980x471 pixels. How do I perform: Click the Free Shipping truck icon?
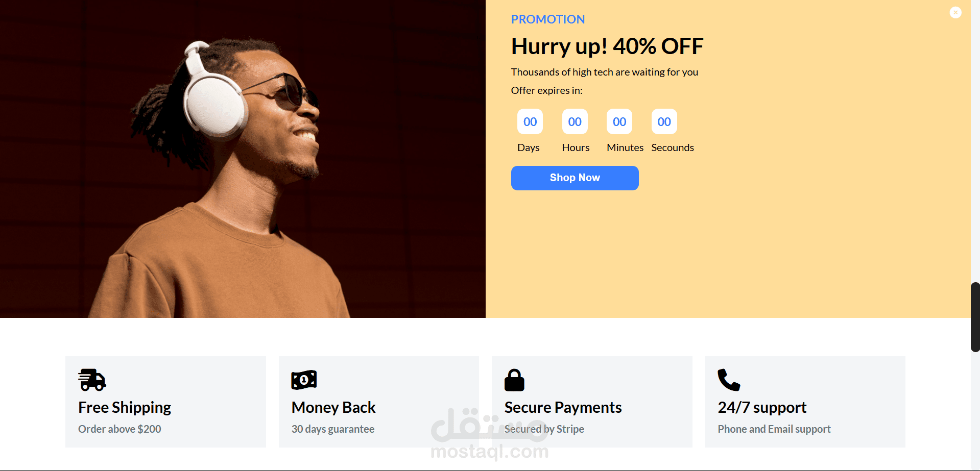coord(92,380)
